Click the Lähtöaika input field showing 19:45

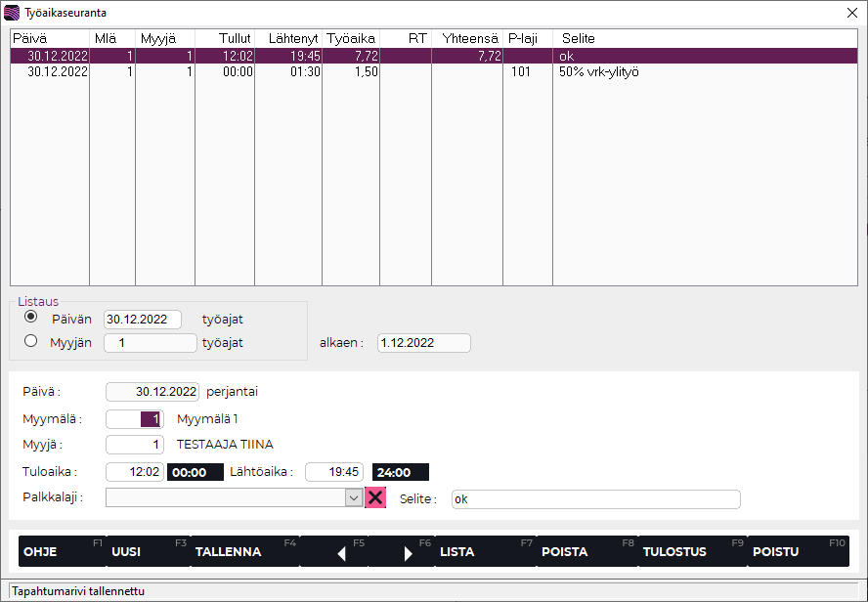pyautogui.click(x=333, y=472)
